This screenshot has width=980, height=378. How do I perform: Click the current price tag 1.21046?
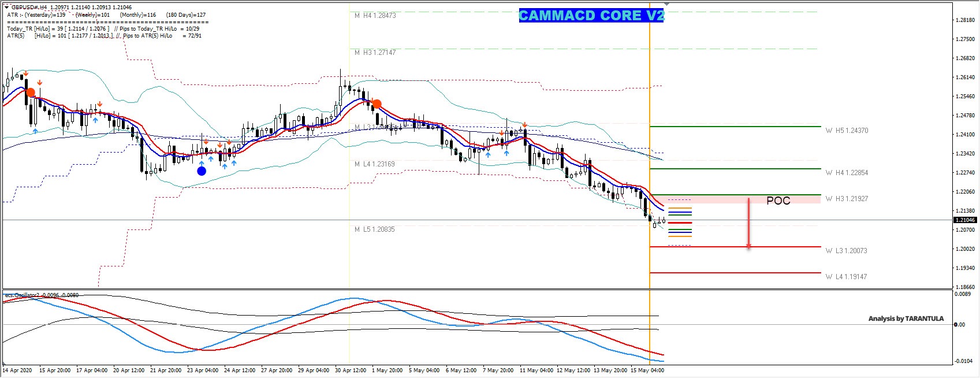[x=965, y=220]
